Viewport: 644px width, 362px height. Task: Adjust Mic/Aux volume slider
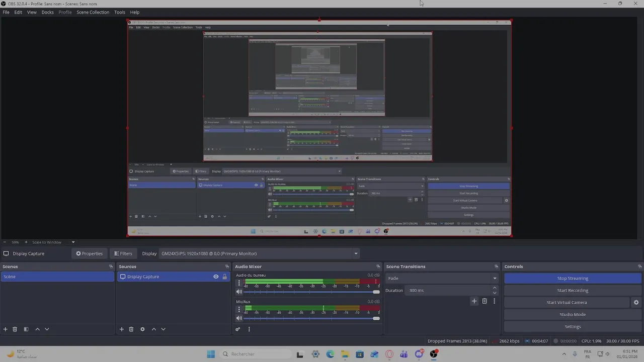[311, 318]
